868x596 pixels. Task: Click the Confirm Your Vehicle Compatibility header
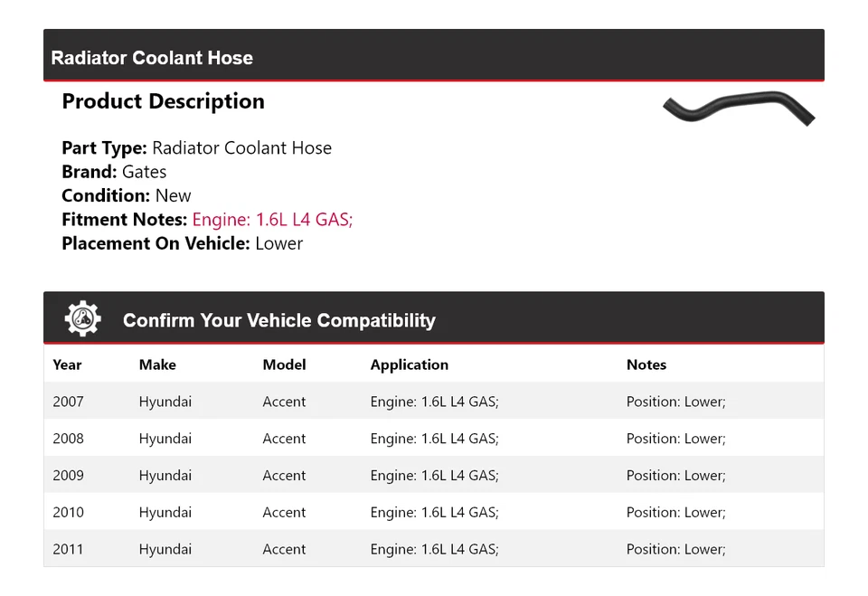[278, 320]
